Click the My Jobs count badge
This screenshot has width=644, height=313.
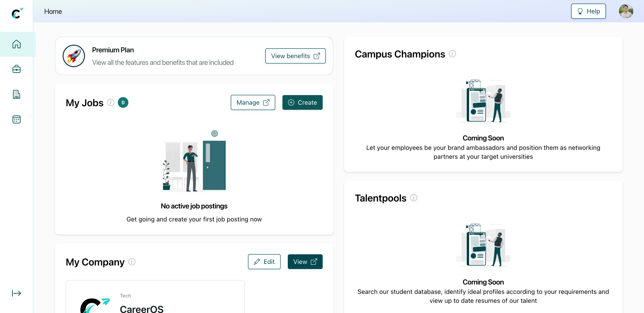123,102
